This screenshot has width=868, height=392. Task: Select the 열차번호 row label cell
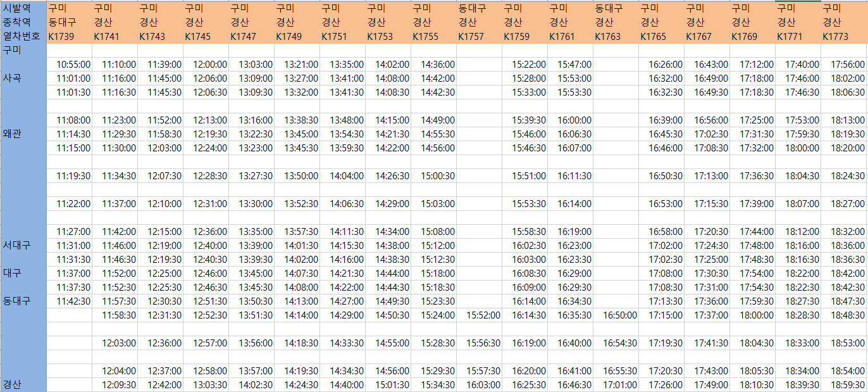[23, 36]
